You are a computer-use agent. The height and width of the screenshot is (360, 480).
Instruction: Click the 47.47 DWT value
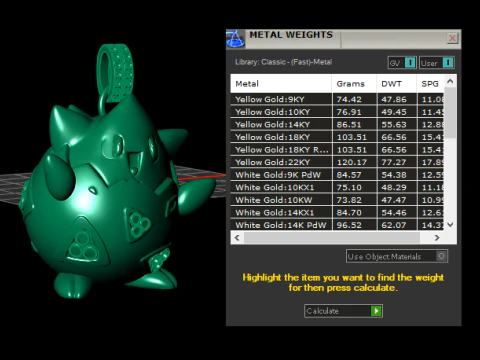pyautogui.click(x=394, y=200)
